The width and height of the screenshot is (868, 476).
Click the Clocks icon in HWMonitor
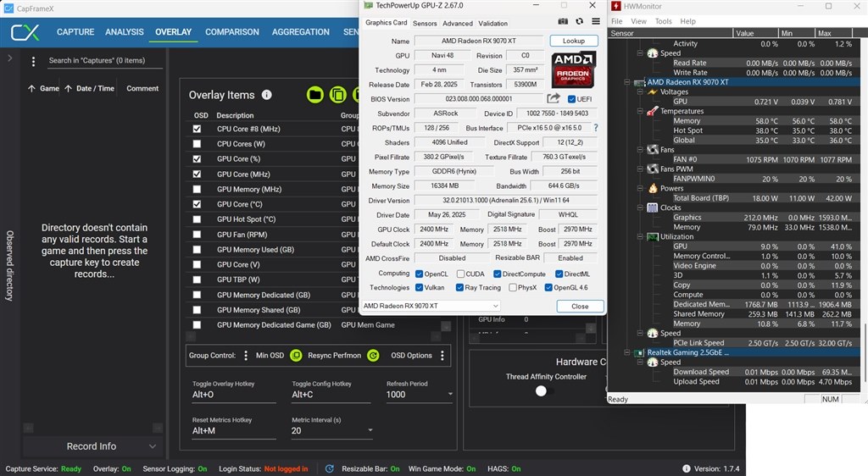[x=653, y=208]
